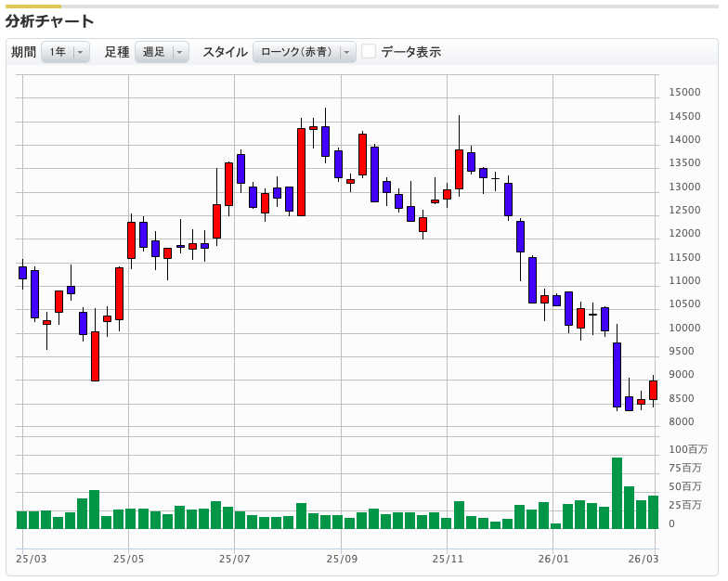
Task: Expand the 足種 dropdown set to 週足
Action: click(x=162, y=52)
